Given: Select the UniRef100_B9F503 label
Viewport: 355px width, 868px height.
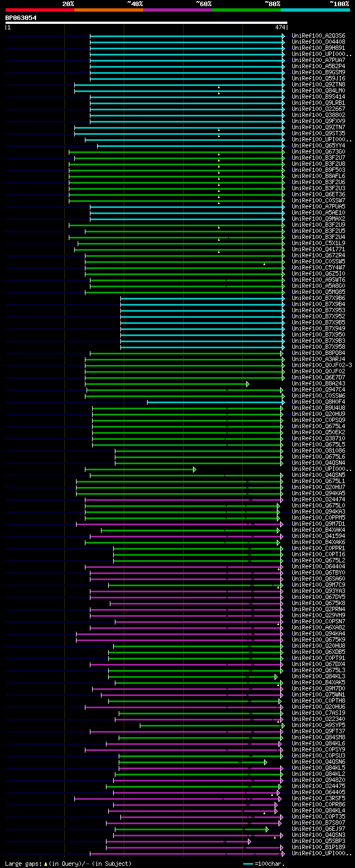Looking at the screenshot, I should [319, 170].
